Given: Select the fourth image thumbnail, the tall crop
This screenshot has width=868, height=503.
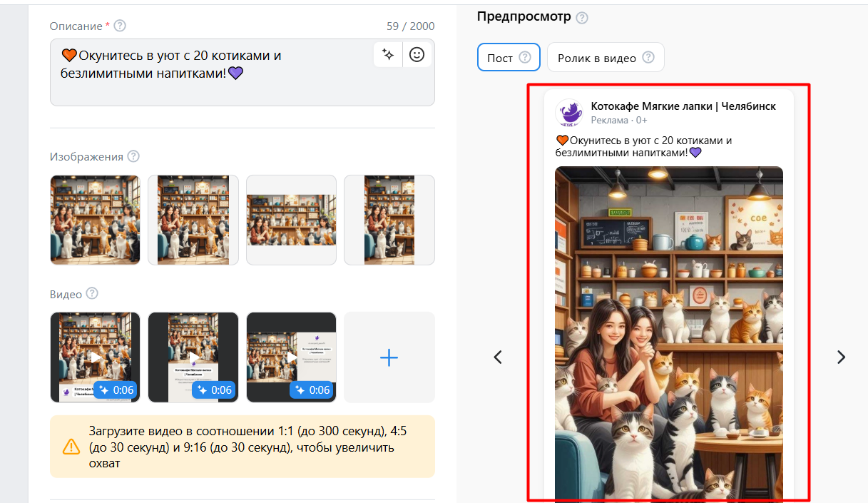Looking at the screenshot, I should (389, 220).
